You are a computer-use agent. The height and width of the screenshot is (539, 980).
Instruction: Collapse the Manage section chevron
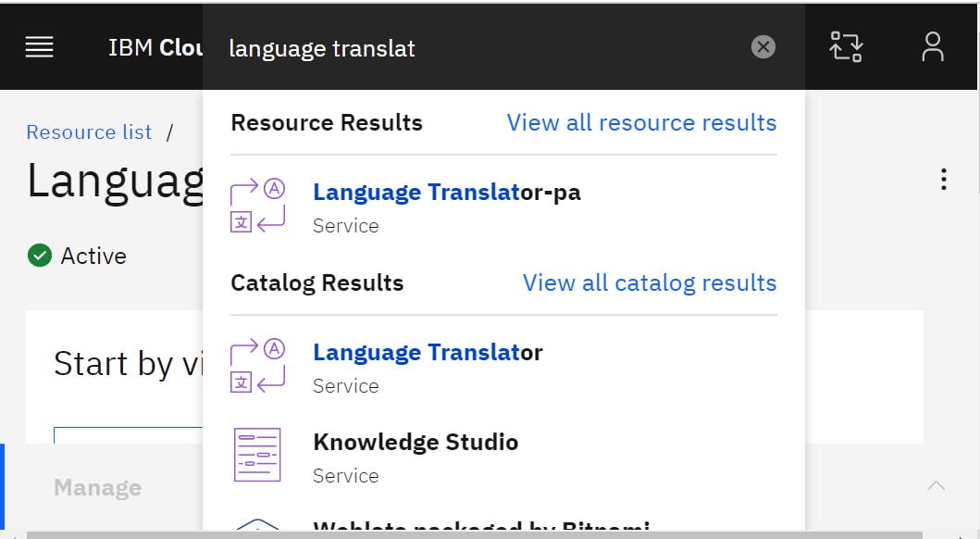click(x=937, y=486)
